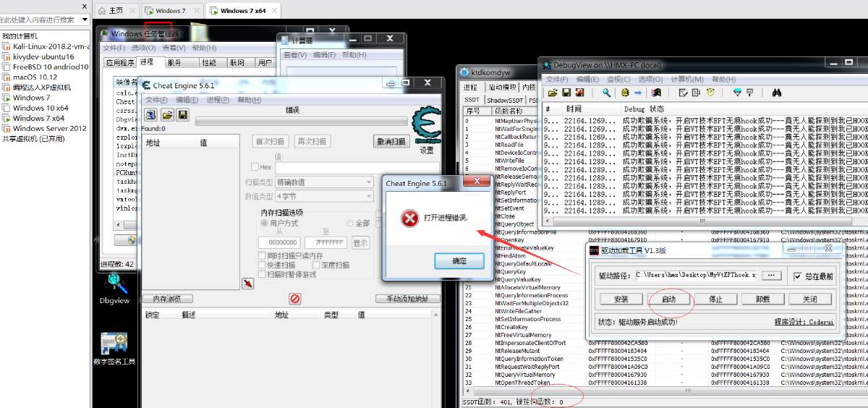
Task: Click the driver path input field
Action: coord(696,276)
